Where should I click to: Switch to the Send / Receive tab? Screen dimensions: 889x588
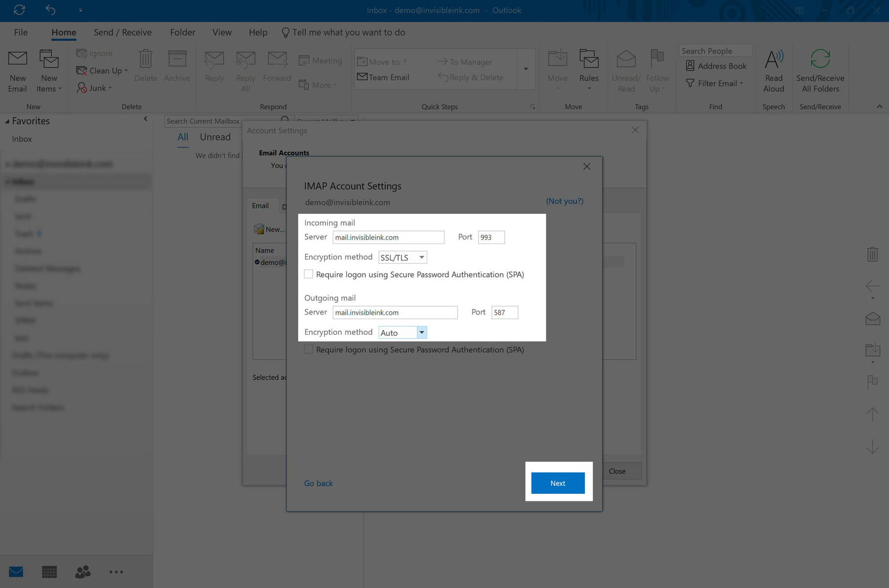coord(122,32)
